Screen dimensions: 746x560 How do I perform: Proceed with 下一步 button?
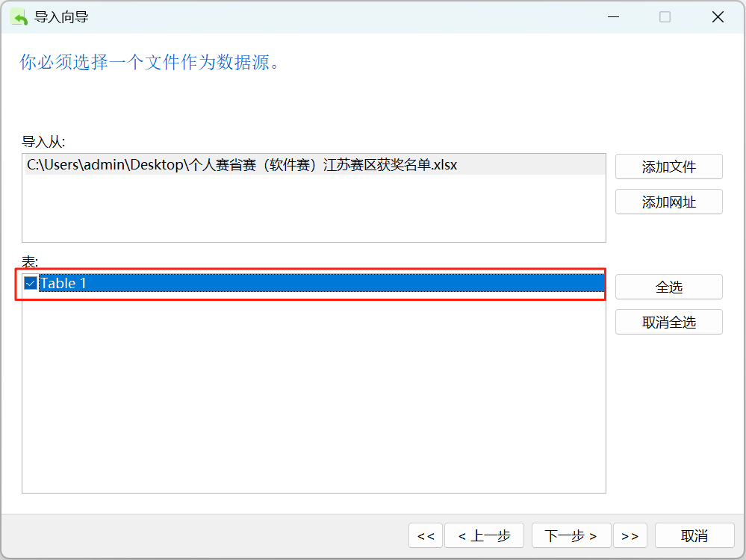click(571, 536)
